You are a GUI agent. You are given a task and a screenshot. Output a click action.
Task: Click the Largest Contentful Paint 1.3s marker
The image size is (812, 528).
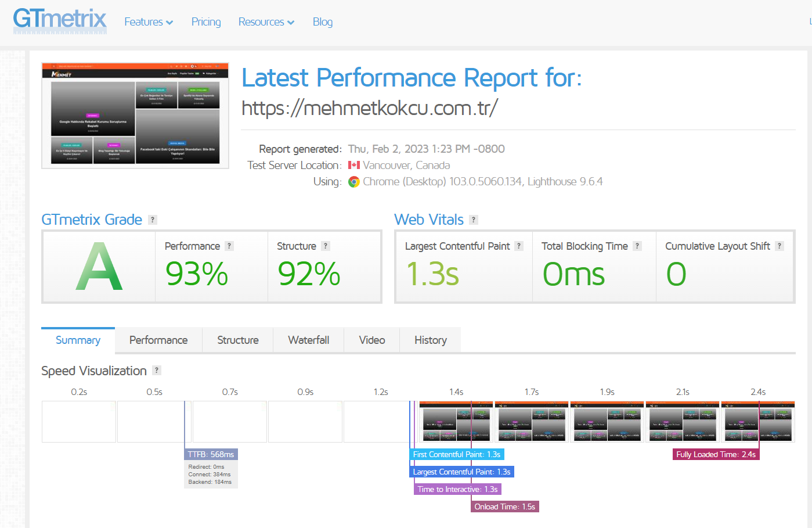462,472
